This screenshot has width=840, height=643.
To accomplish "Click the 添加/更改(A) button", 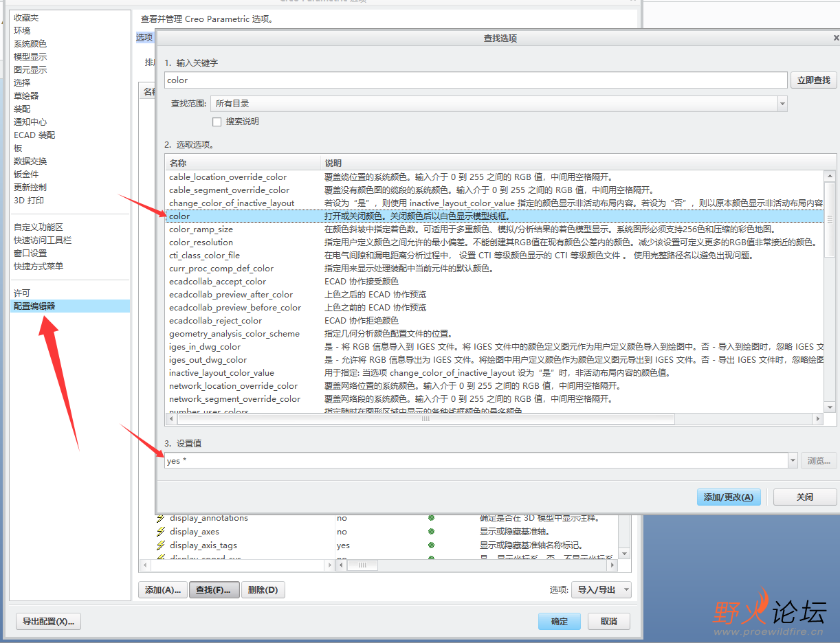I will click(729, 496).
